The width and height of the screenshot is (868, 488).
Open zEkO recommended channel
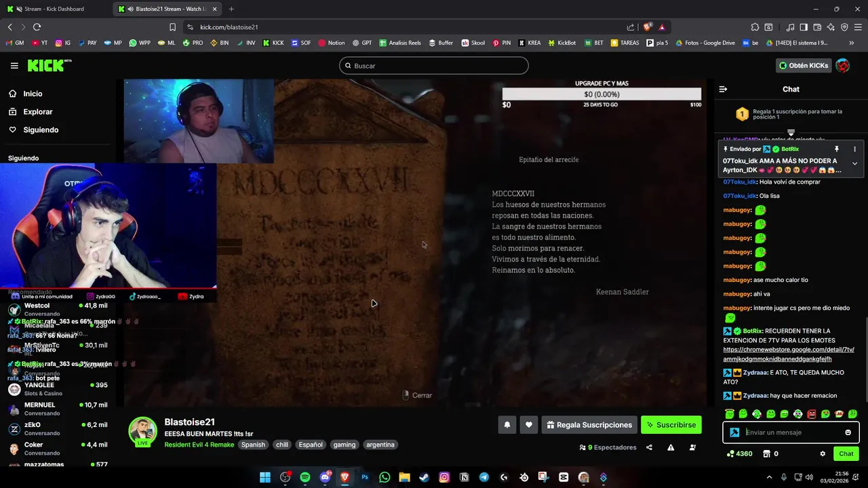click(59, 429)
